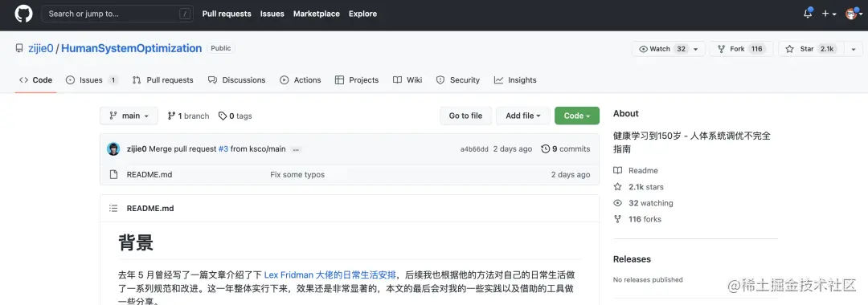View the 1 branch link
This screenshot has width=868, height=305.
pyautogui.click(x=188, y=116)
